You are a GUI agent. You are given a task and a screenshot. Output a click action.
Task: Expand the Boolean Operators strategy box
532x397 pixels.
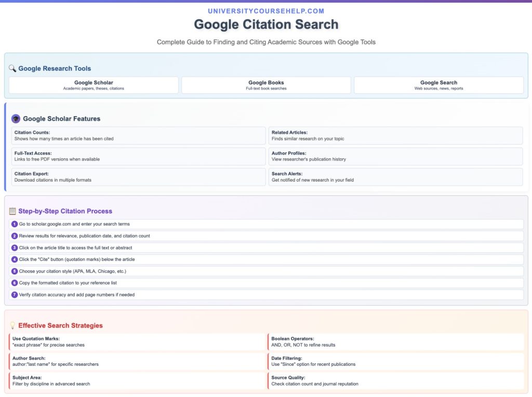pyautogui.click(x=395, y=342)
